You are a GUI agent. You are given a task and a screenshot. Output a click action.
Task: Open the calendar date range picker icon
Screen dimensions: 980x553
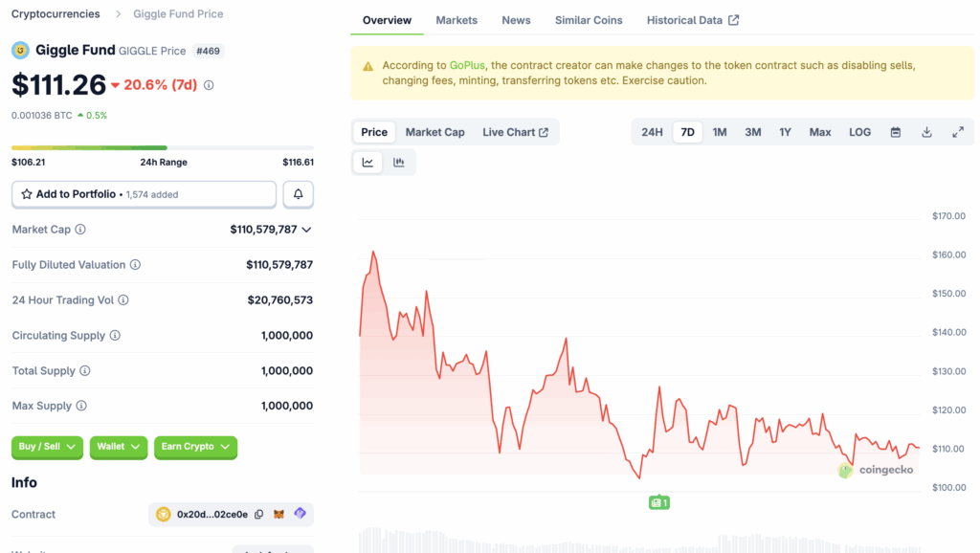[896, 132]
